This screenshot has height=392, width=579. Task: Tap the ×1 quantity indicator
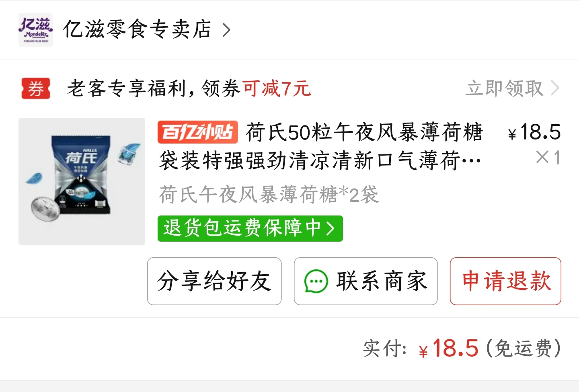[548, 157]
